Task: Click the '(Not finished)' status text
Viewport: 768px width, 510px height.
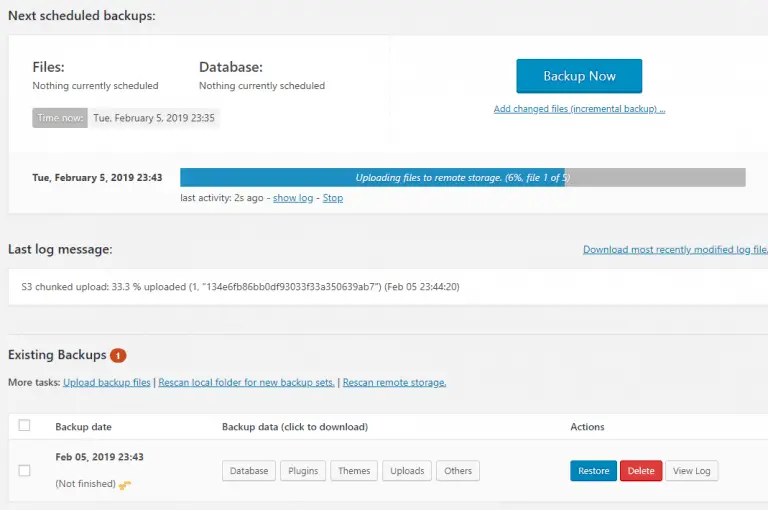Action: point(85,484)
